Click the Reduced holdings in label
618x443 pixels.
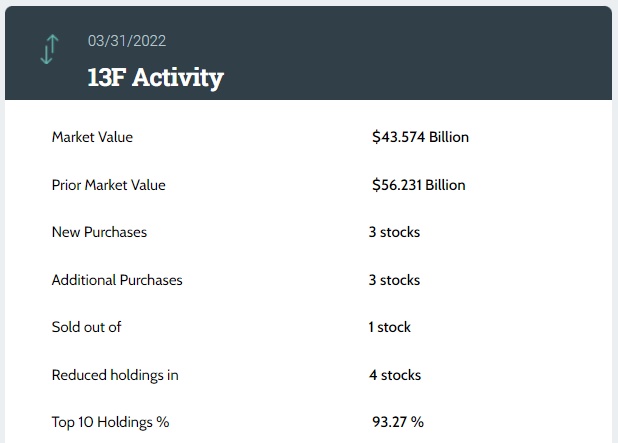pos(115,375)
